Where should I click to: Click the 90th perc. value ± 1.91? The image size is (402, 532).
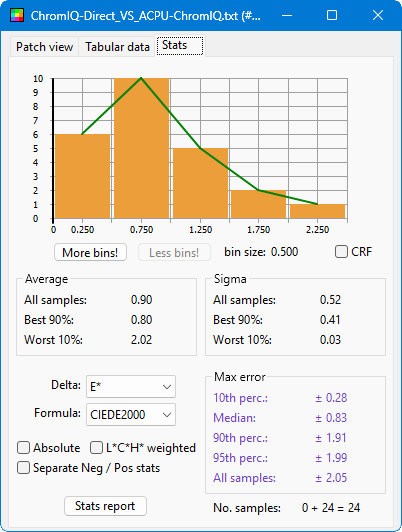tap(331, 438)
